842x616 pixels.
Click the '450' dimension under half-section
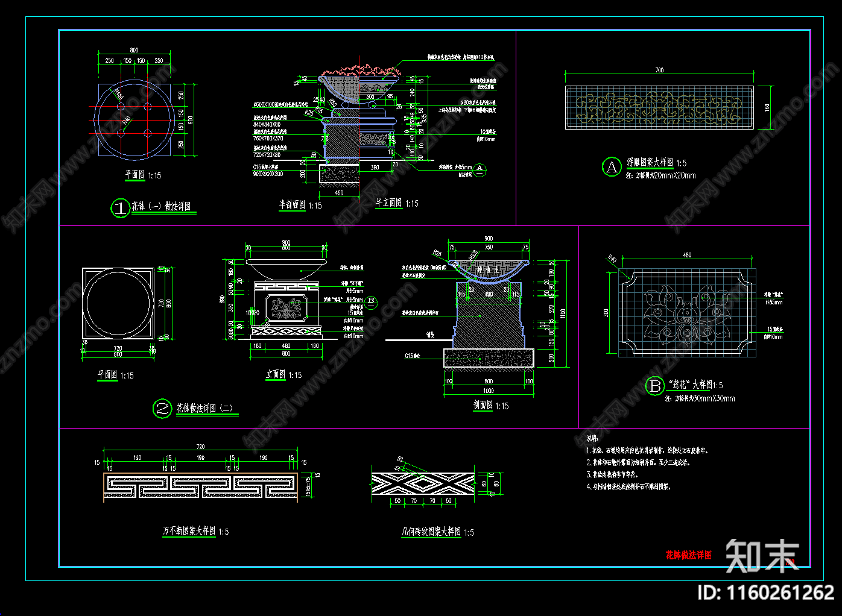(339, 193)
